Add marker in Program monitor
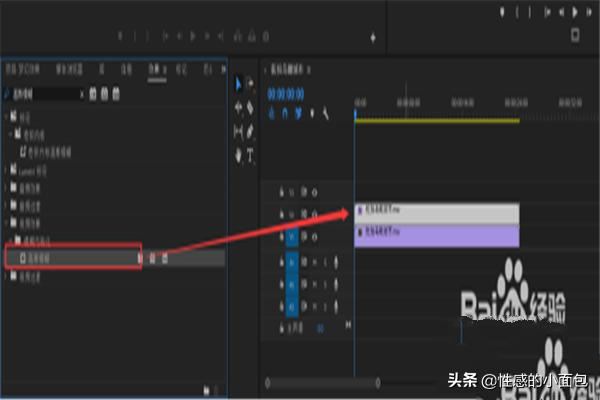This screenshot has width=600, height=400. pos(502,12)
